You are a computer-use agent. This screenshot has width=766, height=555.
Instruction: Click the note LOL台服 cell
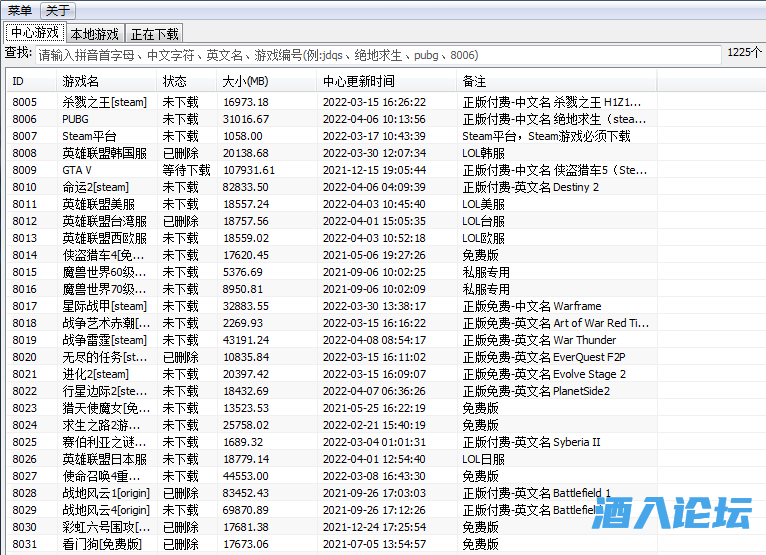[x=483, y=221]
